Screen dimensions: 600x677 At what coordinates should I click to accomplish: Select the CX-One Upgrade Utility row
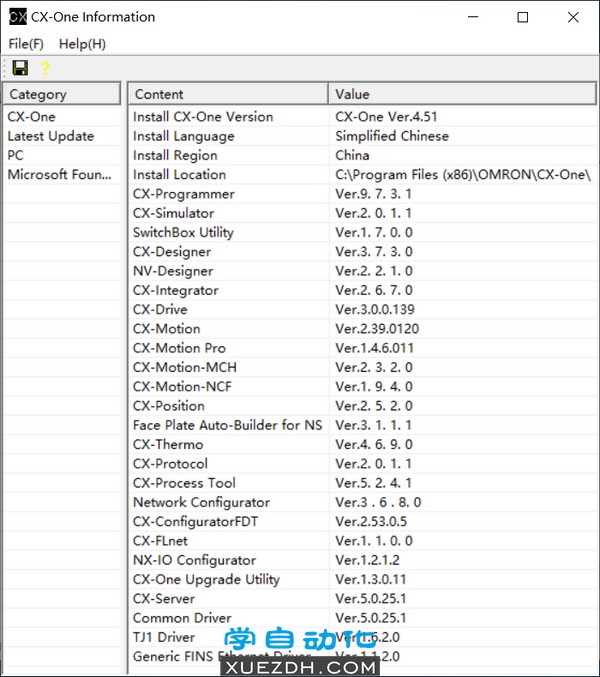[x=363, y=579]
